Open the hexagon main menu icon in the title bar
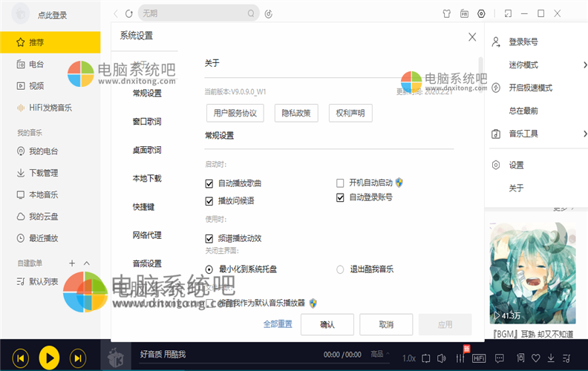Screen dimensions: 588x371 (481, 14)
